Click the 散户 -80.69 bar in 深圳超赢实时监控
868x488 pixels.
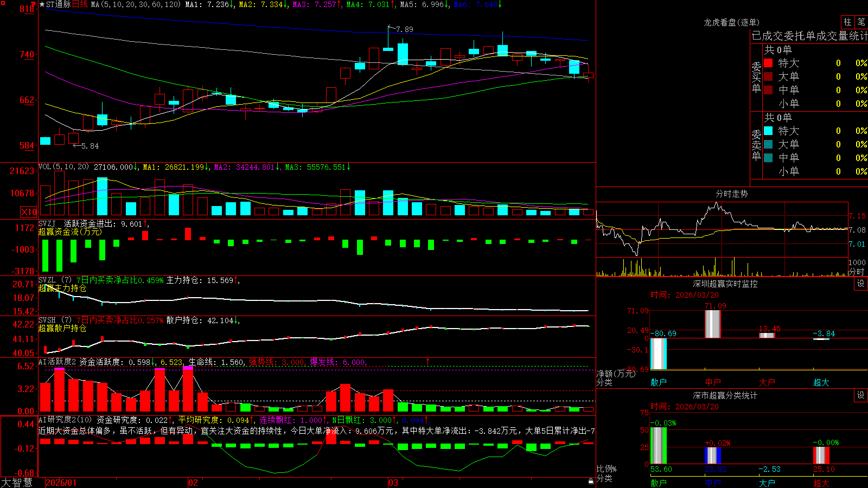point(659,354)
